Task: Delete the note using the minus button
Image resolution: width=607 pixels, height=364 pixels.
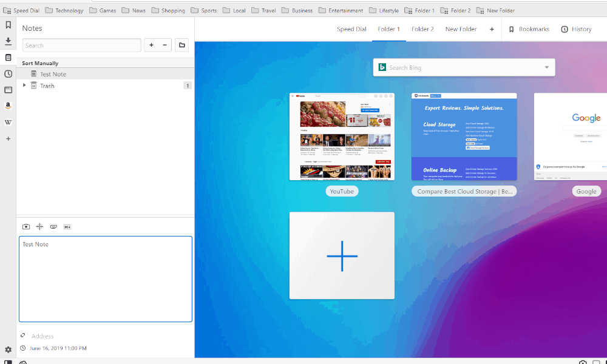Action: tap(163, 45)
